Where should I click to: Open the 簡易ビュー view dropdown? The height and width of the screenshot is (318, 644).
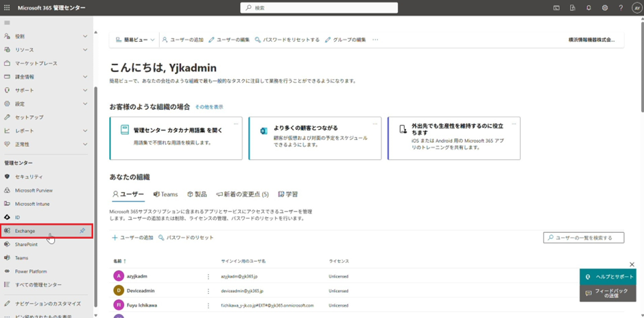[135, 40]
